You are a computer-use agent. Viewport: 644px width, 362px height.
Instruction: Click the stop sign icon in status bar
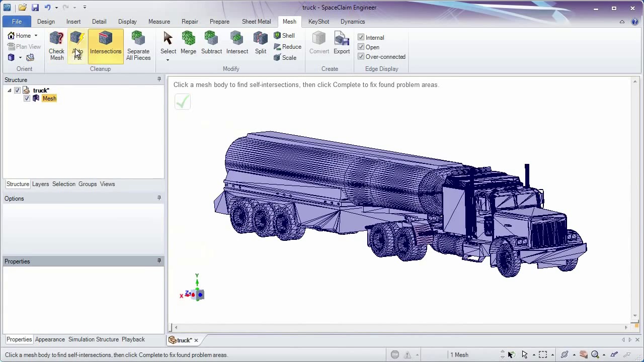(395, 354)
